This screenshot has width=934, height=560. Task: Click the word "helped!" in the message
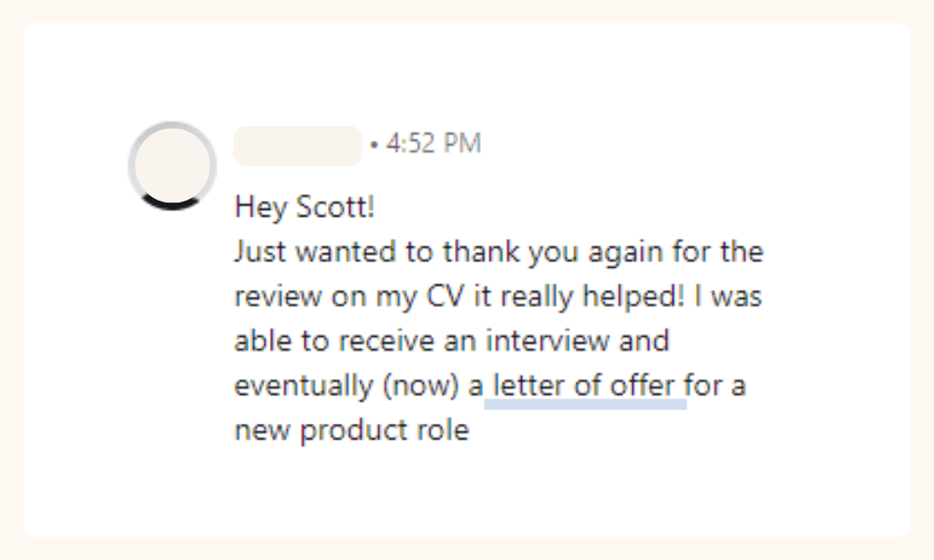tap(633, 297)
